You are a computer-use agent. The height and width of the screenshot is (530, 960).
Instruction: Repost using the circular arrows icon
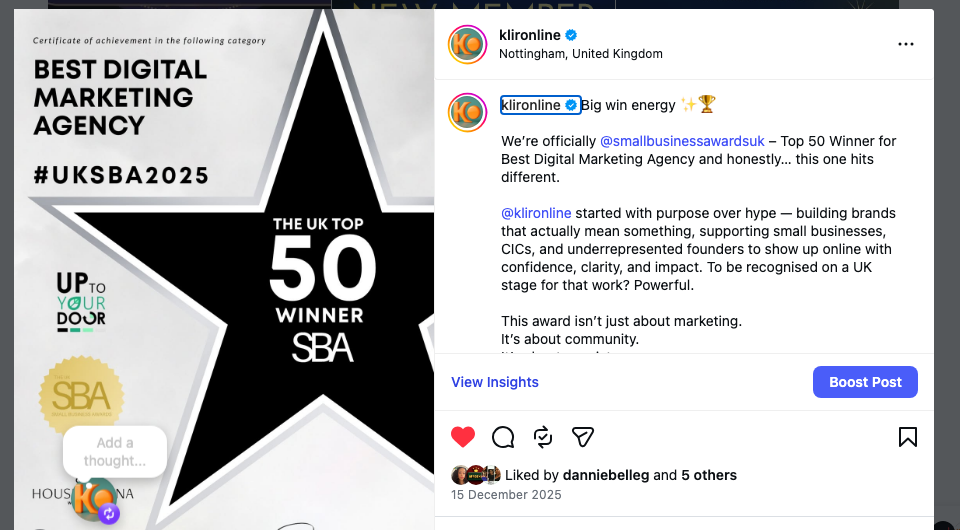[x=543, y=437]
